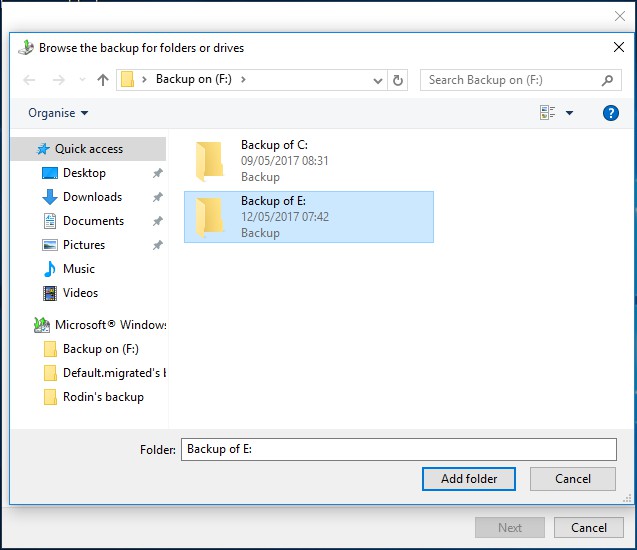637x550 pixels.
Task: Click the pin icon beside Documents
Action: (158, 221)
